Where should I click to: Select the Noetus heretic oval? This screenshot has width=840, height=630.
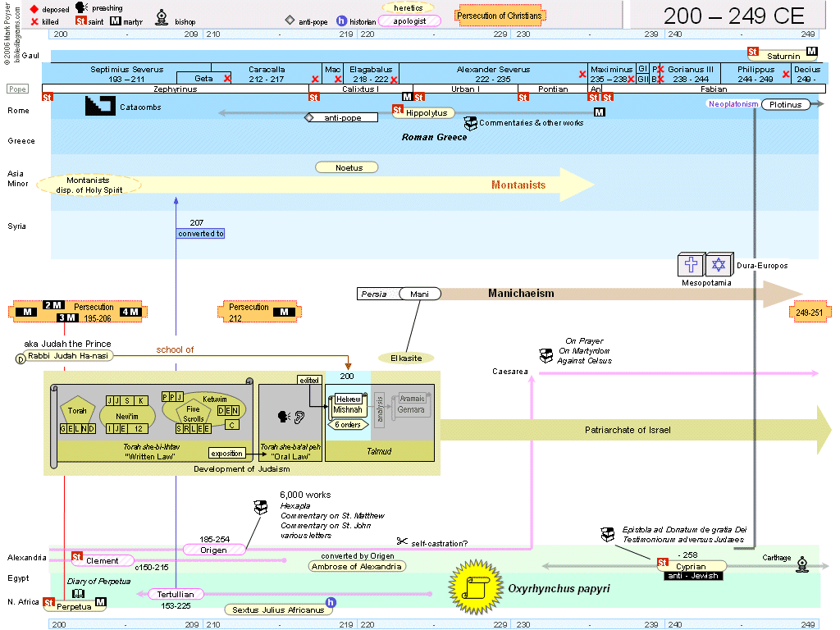pyautogui.click(x=347, y=167)
